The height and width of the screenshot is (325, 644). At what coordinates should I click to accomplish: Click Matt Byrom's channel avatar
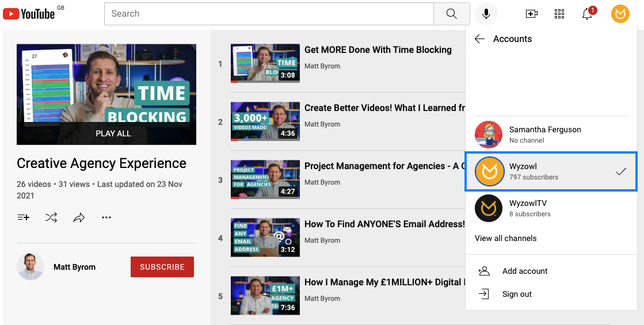pyautogui.click(x=31, y=267)
